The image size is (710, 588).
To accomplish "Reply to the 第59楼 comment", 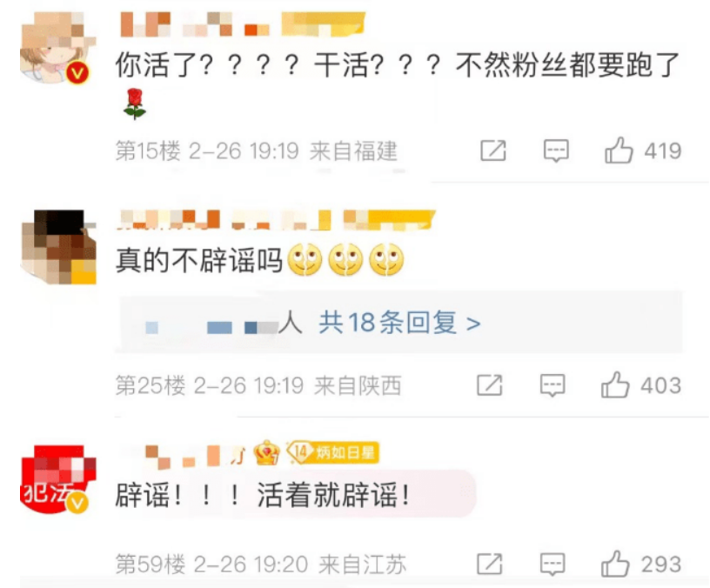I will pyautogui.click(x=553, y=564).
